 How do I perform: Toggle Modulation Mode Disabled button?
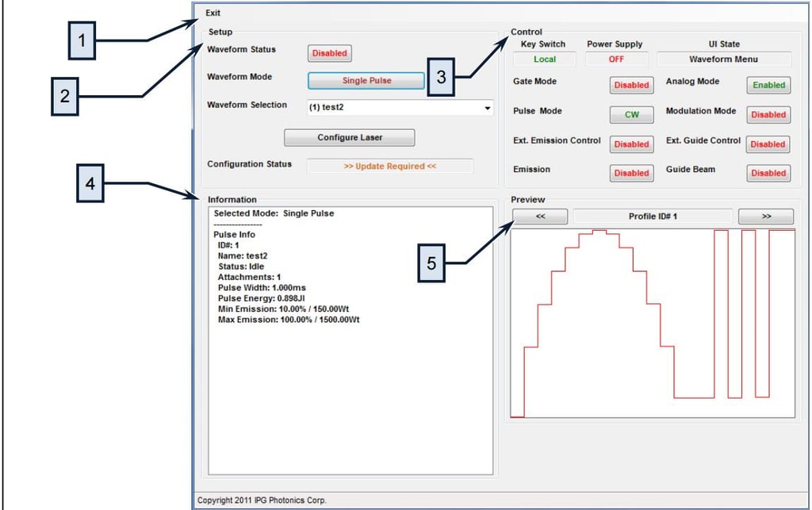768,114
